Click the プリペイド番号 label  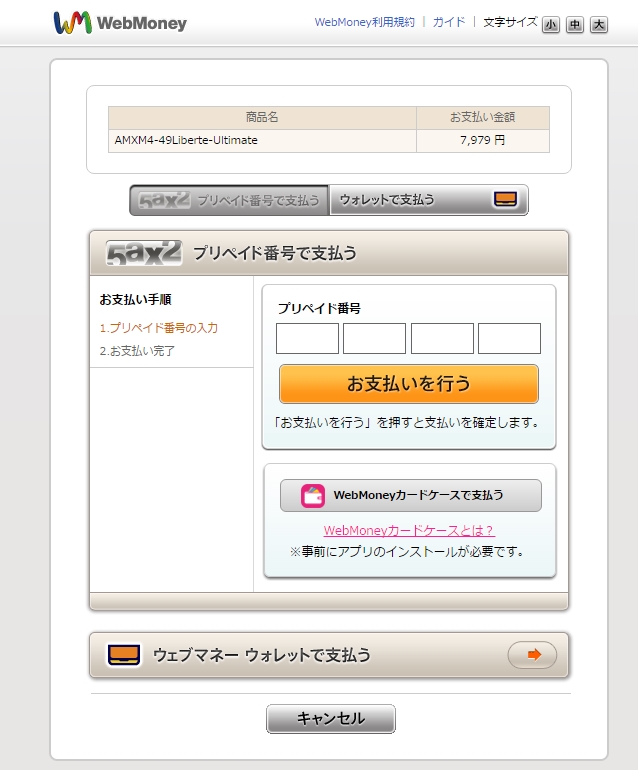tap(319, 308)
